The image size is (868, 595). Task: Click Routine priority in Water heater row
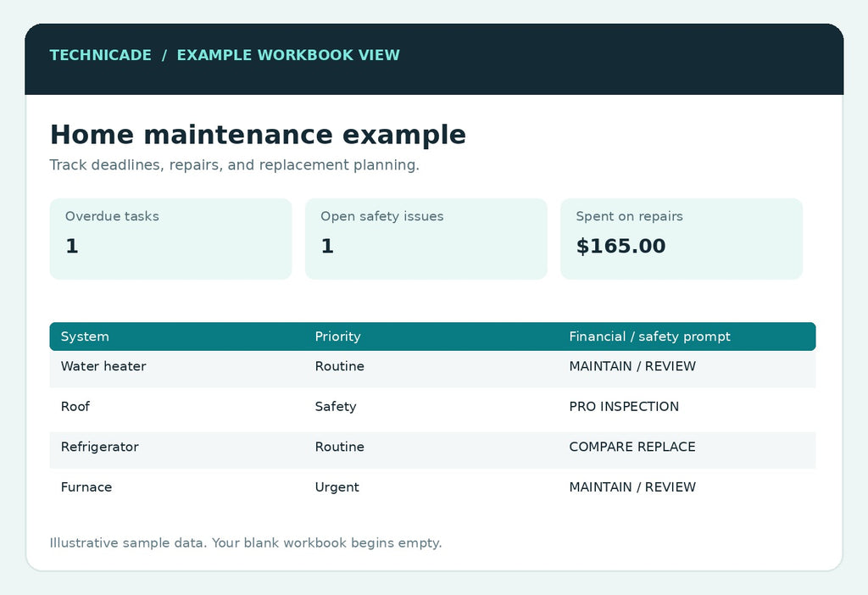(x=339, y=366)
